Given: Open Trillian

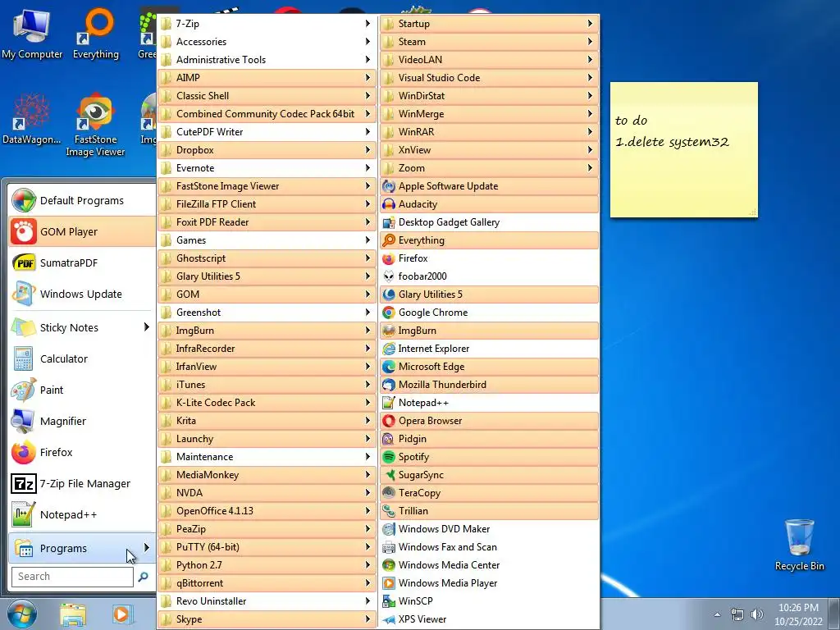Looking at the screenshot, I should pos(489,511).
